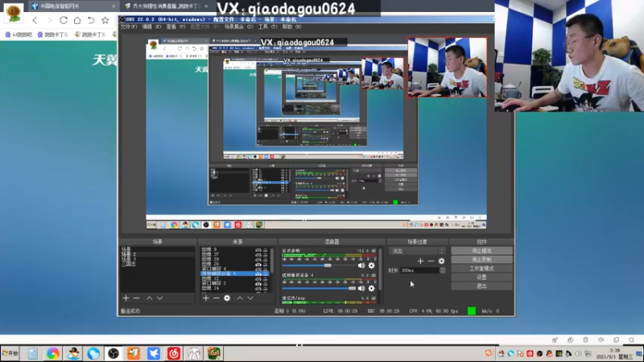Click the 停止录制 stop recording button

tap(481, 259)
